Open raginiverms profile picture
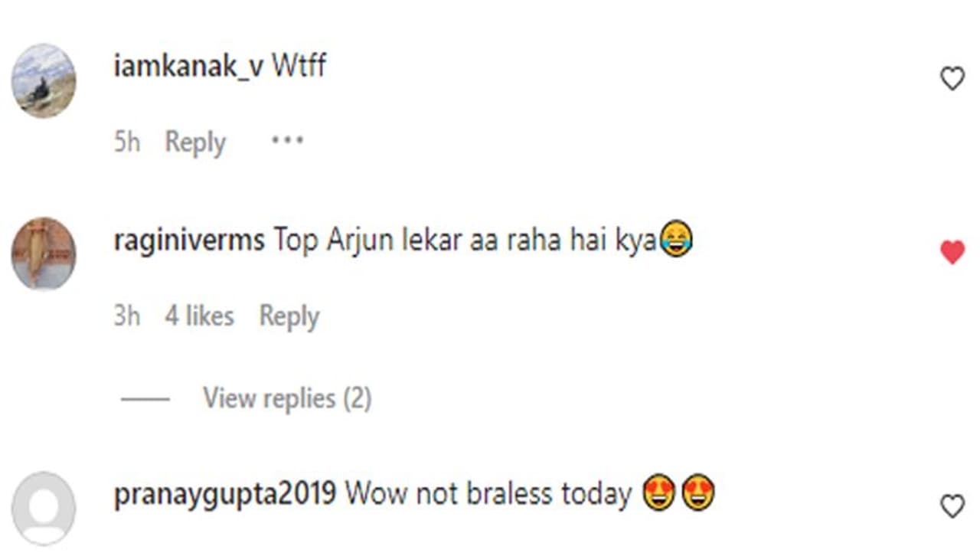Viewport: 980px width, 553px height. 44,254
